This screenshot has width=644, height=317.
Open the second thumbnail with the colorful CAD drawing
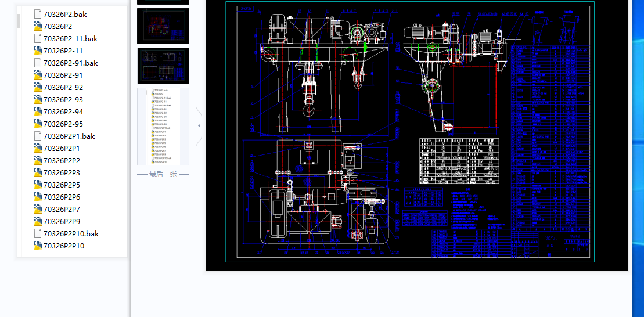point(163,26)
